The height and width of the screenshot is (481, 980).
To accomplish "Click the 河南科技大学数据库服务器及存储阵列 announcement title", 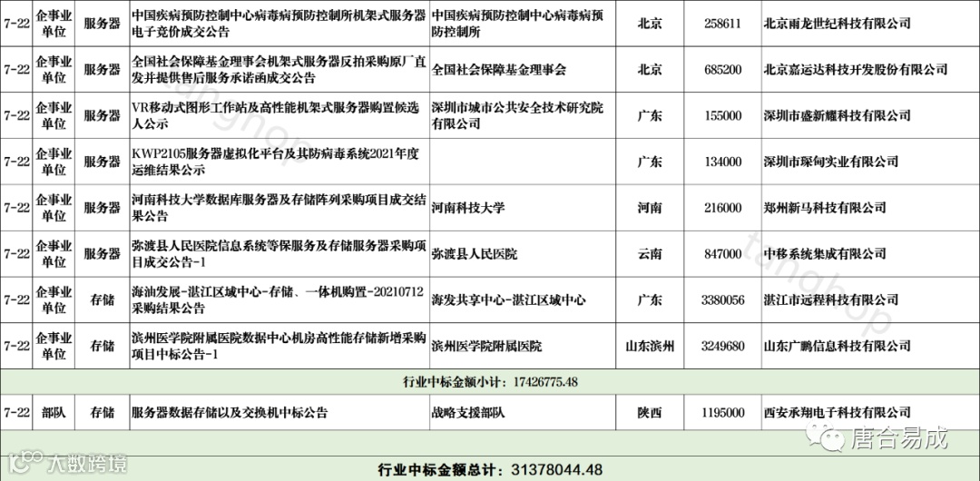I will pos(279,208).
